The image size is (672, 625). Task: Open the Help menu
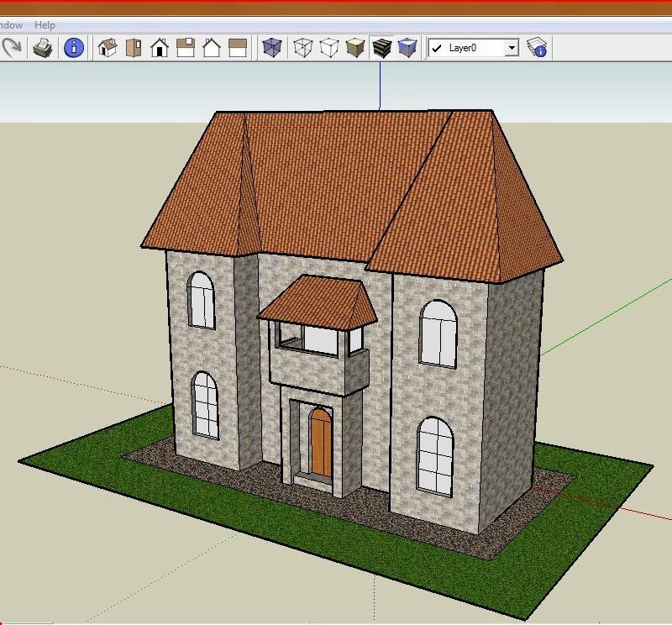coord(45,25)
